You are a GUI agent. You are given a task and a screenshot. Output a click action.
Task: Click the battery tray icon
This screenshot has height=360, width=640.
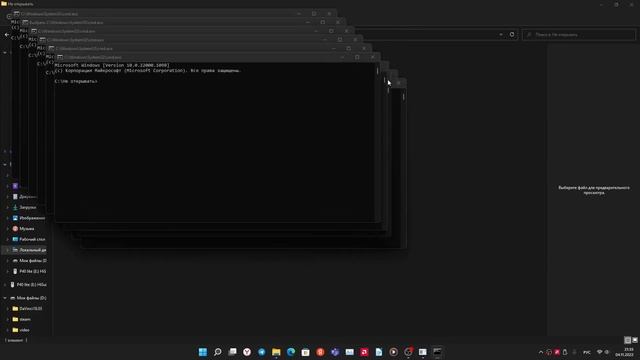565,352
